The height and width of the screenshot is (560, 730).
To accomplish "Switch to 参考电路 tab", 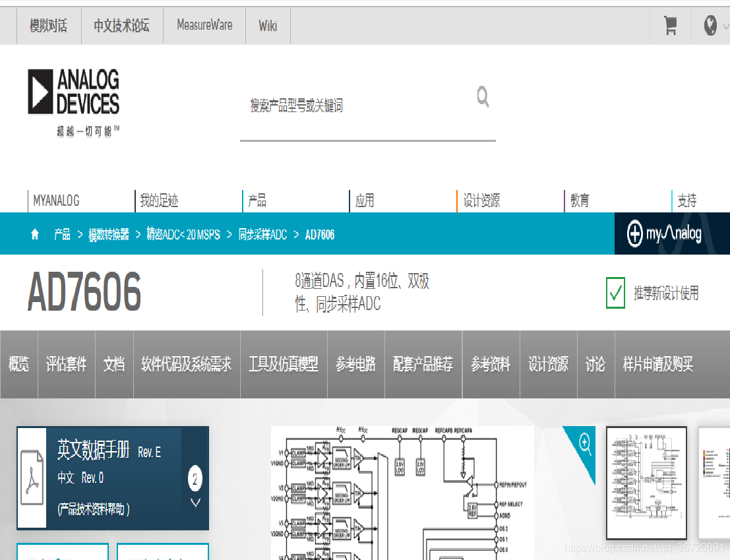I will [x=356, y=364].
